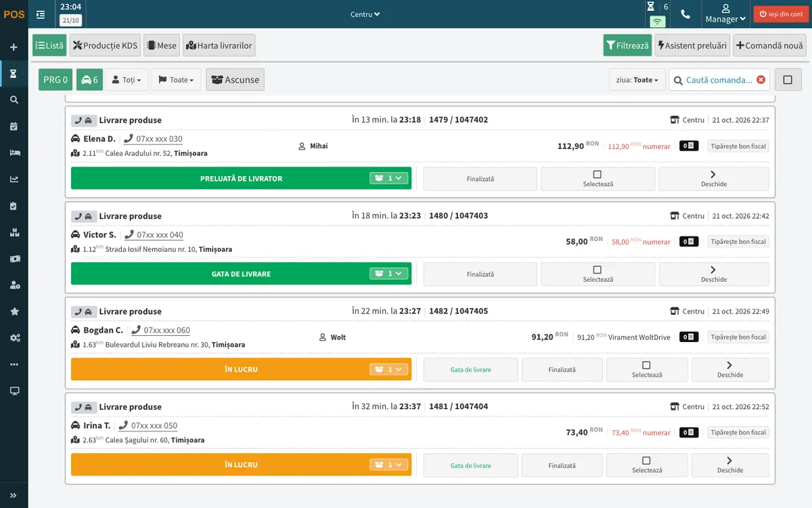The height and width of the screenshot is (508, 812).
Task: Open the Toți user filter dropdown
Action: point(127,80)
